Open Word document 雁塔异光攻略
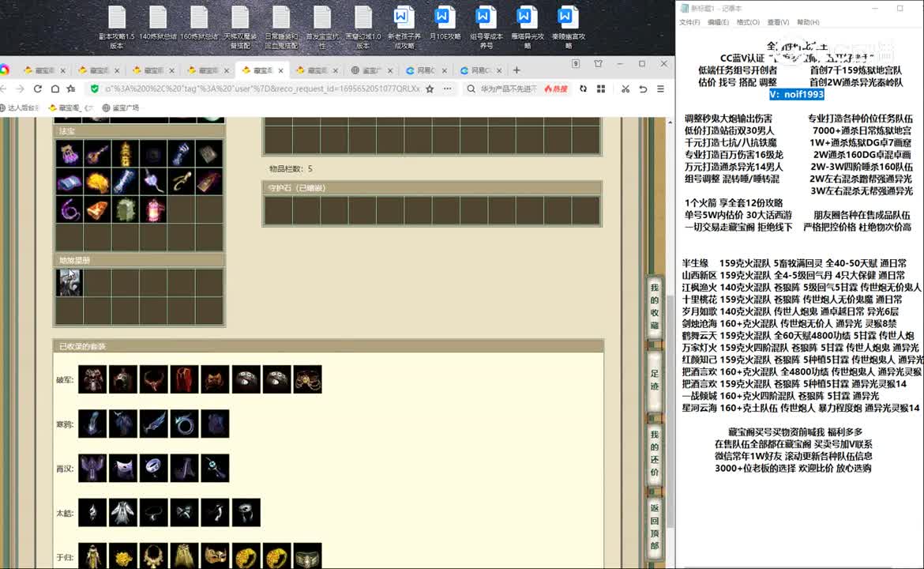Screen dimensions: 924x569 (528, 26)
